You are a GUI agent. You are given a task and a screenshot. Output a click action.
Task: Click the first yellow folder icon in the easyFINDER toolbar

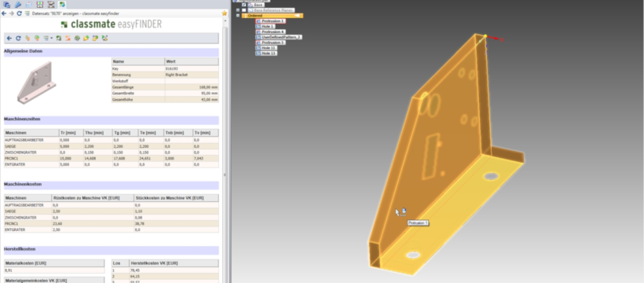tap(86, 39)
